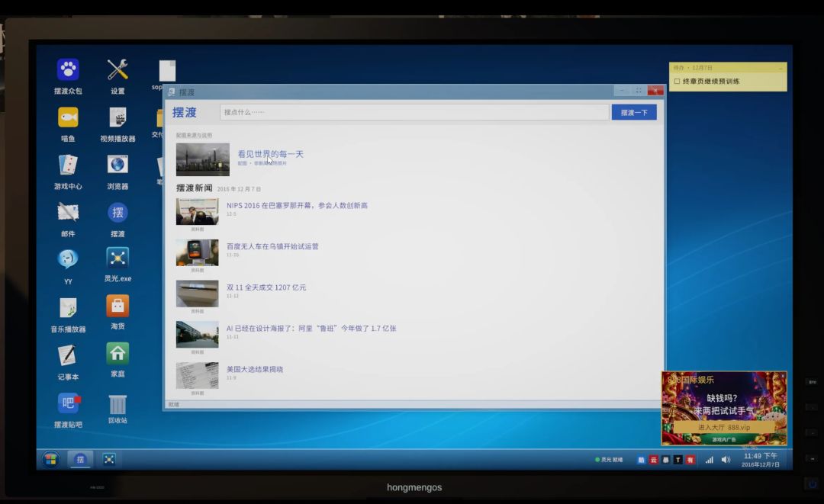This screenshot has height=504, width=824.
Task: Switch to the 摆渡 taskbar button
Action: 80,459
